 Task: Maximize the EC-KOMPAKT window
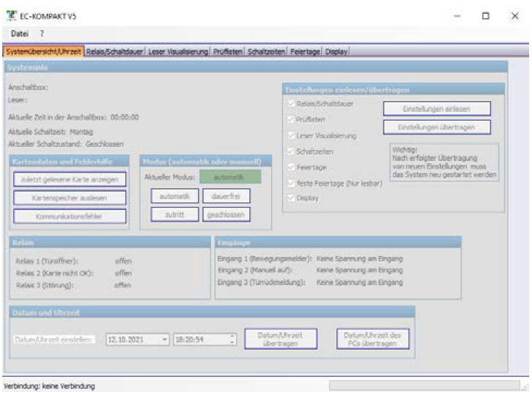(x=486, y=15)
